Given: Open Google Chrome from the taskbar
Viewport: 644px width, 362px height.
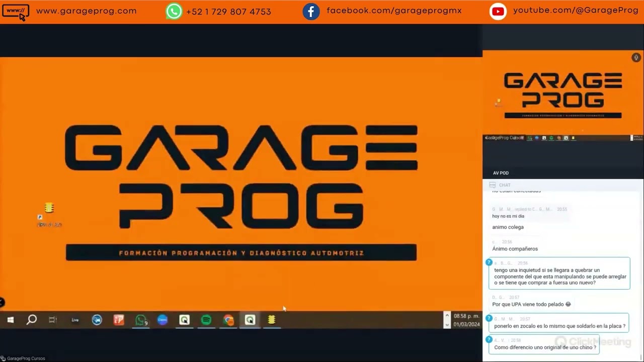Looking at the screenshot, I should (228, 320).
